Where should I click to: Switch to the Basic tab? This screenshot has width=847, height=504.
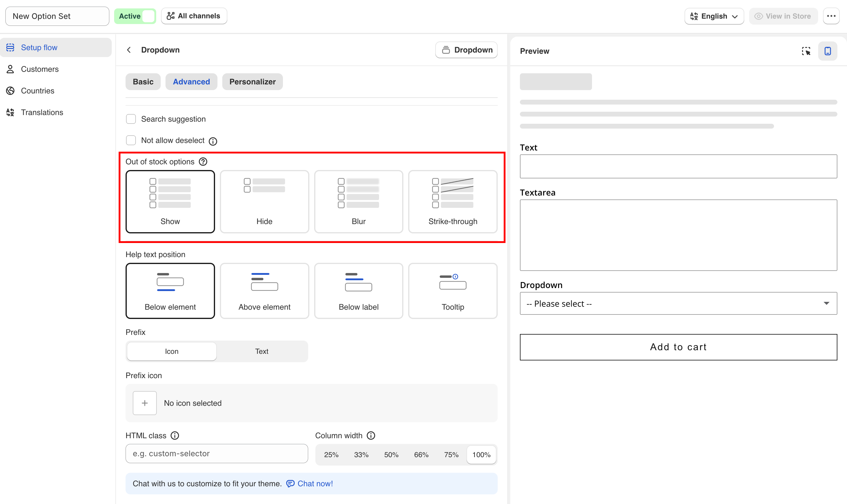(143, 82)
